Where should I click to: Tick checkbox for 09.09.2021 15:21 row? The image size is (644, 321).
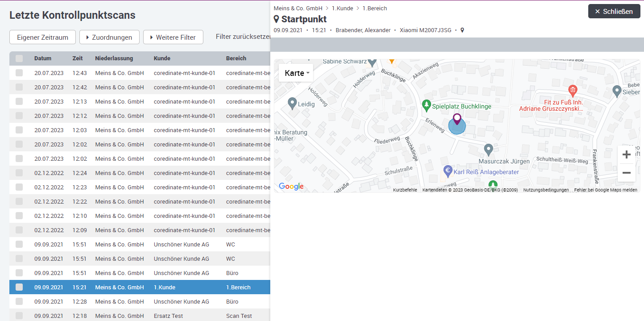(19, 287)
